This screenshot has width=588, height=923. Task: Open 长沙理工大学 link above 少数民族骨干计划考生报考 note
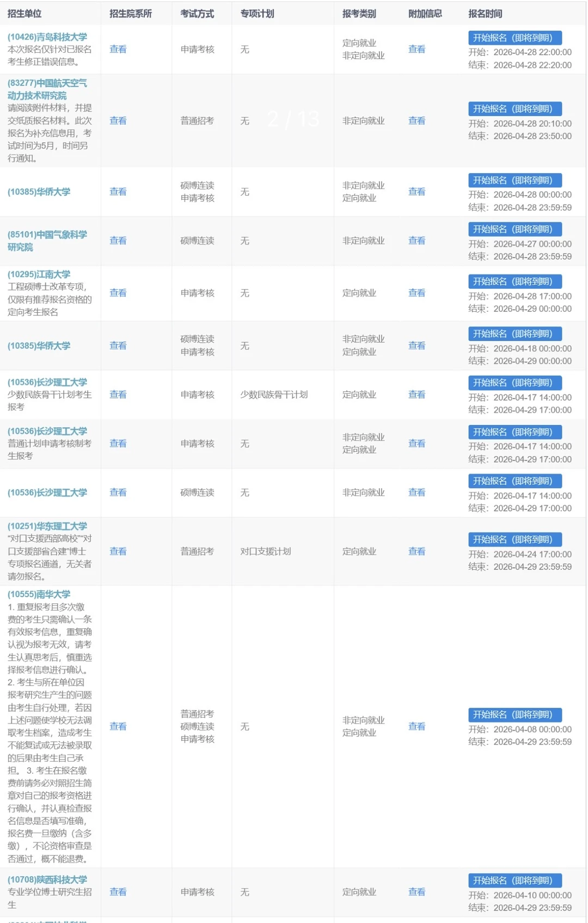pos(47,382)
